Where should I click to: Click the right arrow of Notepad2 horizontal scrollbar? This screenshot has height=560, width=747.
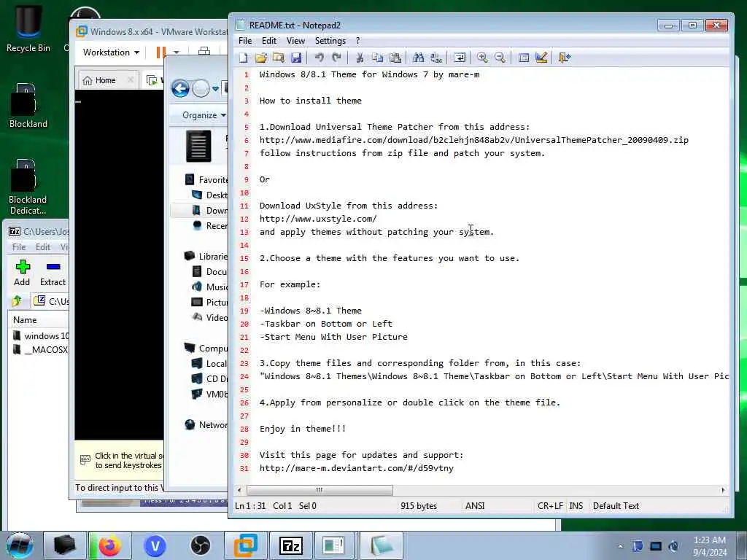click(x=723, y=490)
